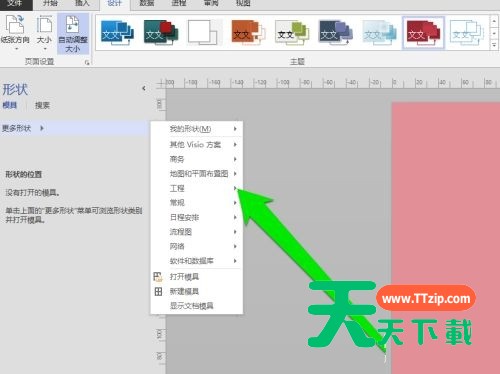Switch to the 设计 ribbon tab
The width and height of the screenshot is (500, 374).
coord(114,3)
